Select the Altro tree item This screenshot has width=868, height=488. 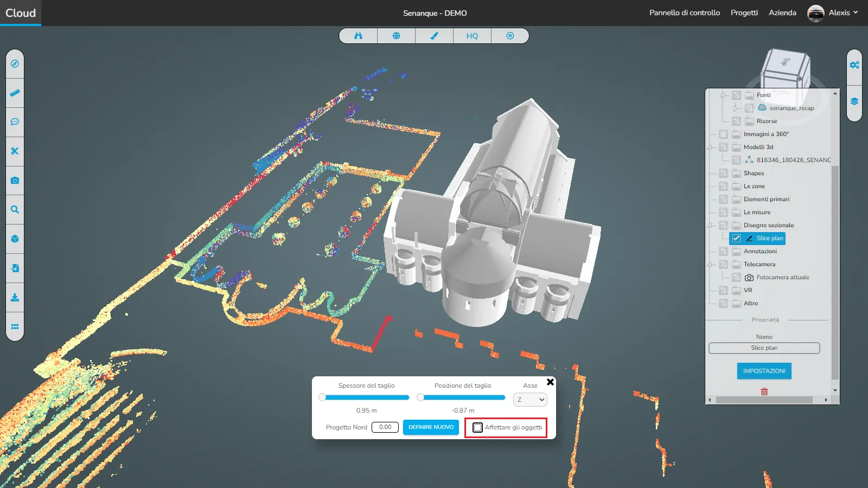click(751, 303)
